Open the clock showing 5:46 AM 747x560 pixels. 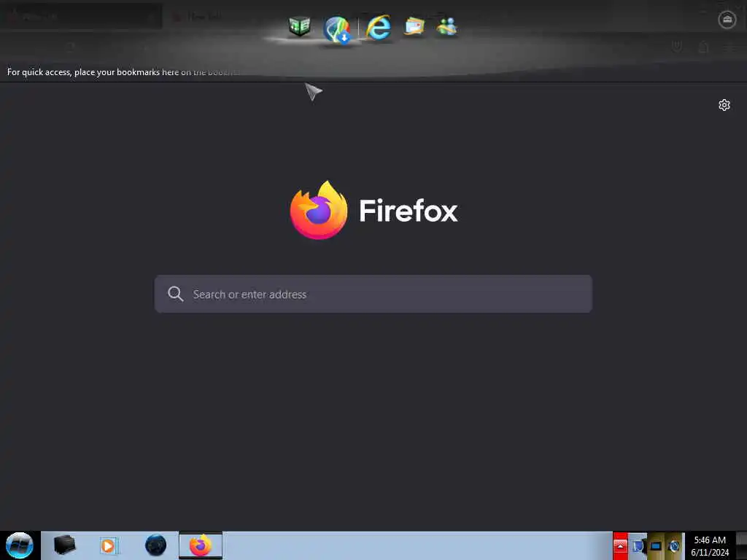[x=710, y=545]
